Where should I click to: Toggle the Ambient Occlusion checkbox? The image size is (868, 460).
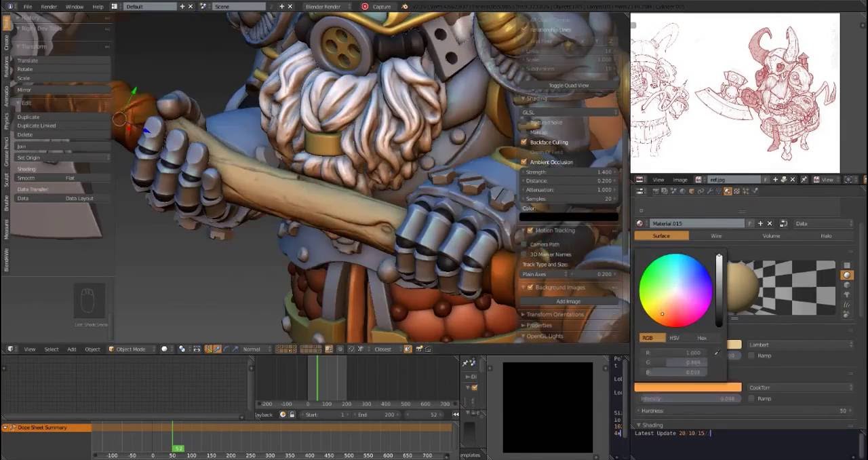[524, 162]
